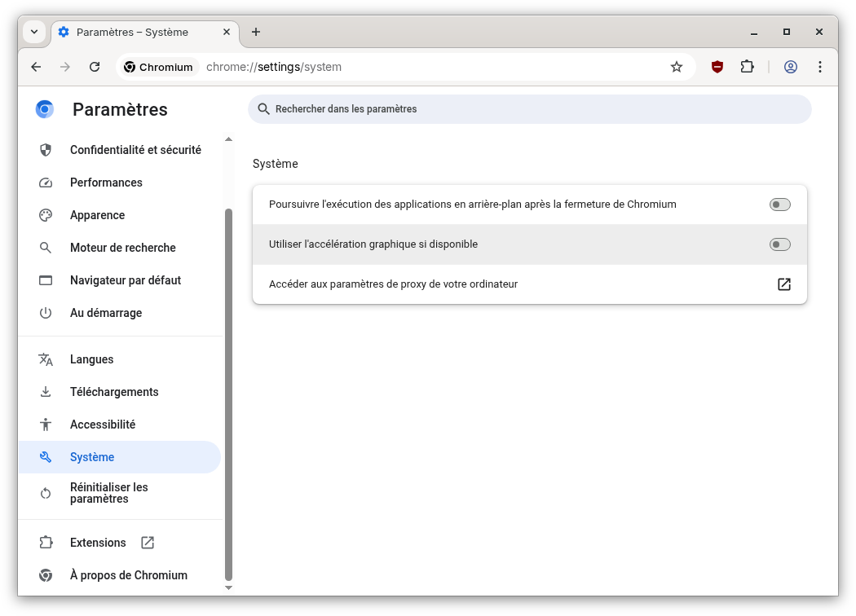Open the uBlock shield extension icon

pyautogui.click(x=717, y=67)
